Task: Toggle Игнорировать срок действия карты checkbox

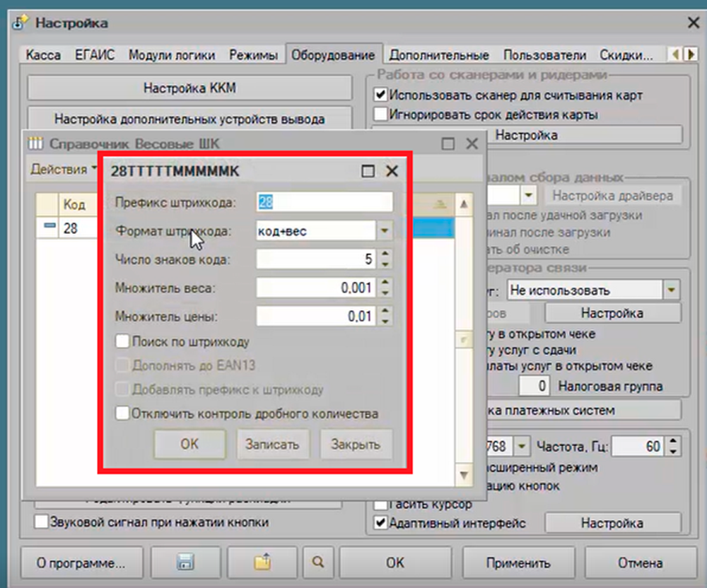Action: coord(381,114)
